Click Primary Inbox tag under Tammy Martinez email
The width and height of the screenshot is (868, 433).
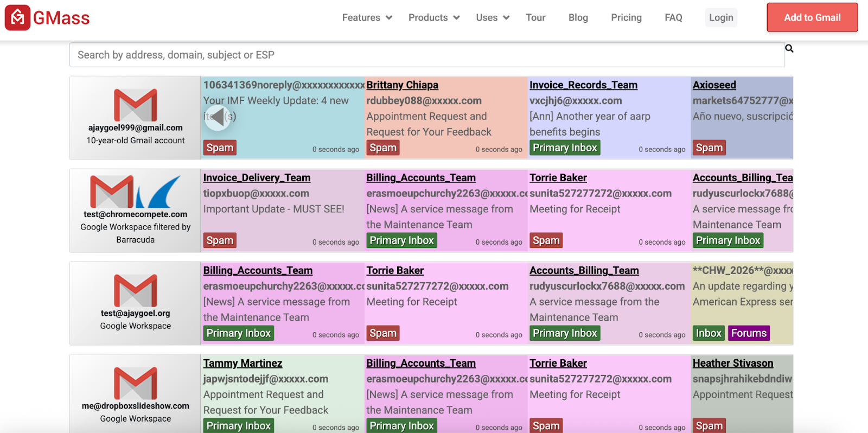[239, 425]
